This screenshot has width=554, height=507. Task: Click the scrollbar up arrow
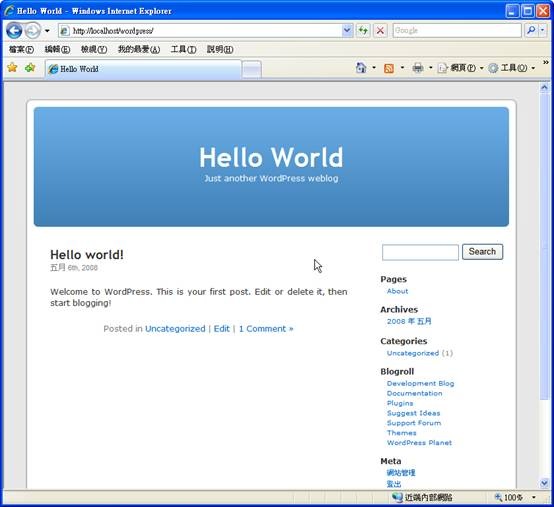click(x=544, y=87)
